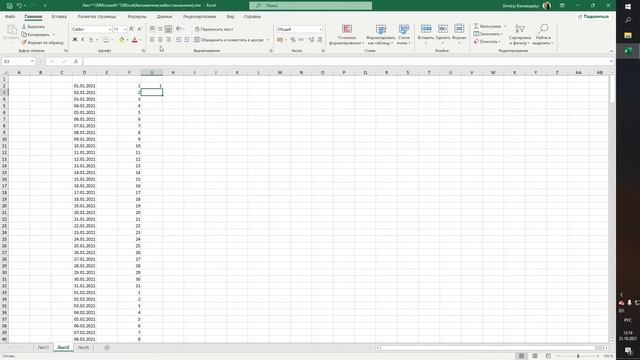
Task: Open Cell Styles gallery icon
Action: click(x=404, y=29)
